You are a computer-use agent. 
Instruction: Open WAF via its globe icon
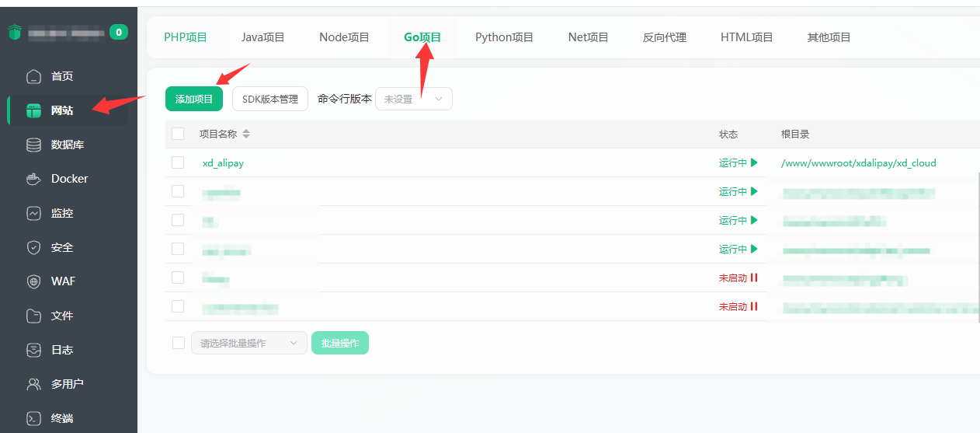coord(33,281)
